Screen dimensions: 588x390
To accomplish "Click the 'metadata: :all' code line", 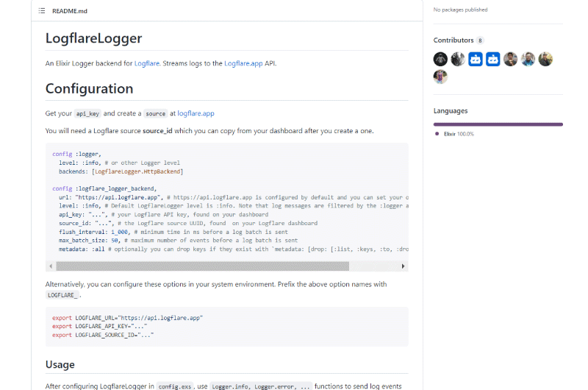I will pyautogui.click(x=233, y=249).
